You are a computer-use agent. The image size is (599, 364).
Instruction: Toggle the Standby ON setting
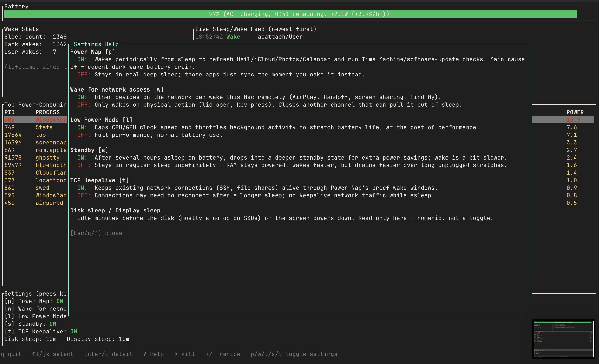coord(30,324)
